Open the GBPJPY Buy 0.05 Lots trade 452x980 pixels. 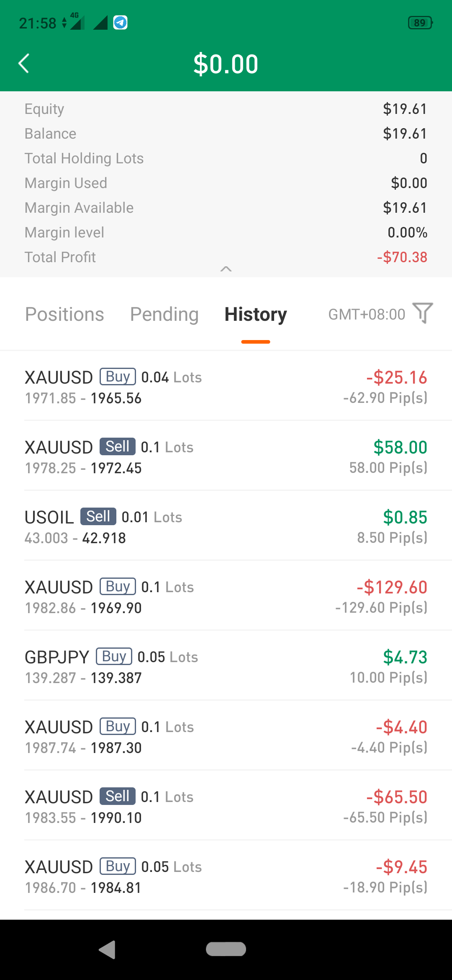[x=226, y=666]
